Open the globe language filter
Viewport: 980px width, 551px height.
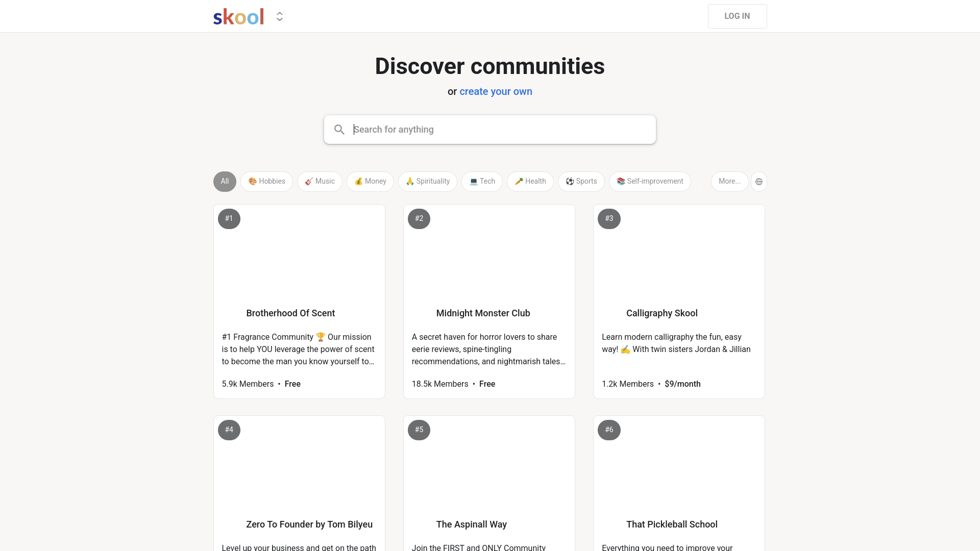click(759, 182)
